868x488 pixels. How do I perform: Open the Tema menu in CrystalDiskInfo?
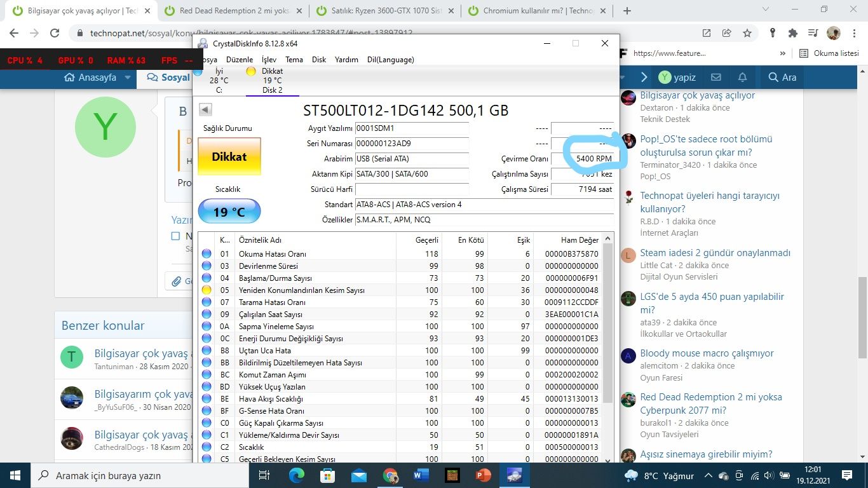294,60
